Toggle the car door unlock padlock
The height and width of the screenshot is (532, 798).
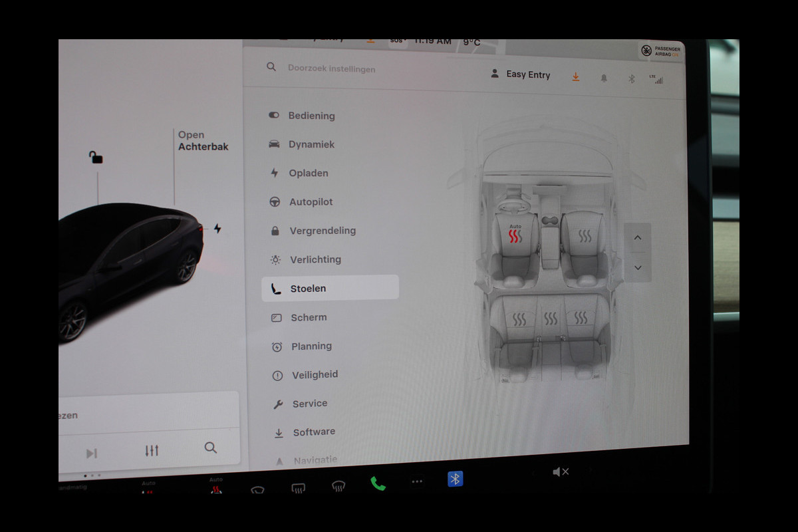point(96,157)
